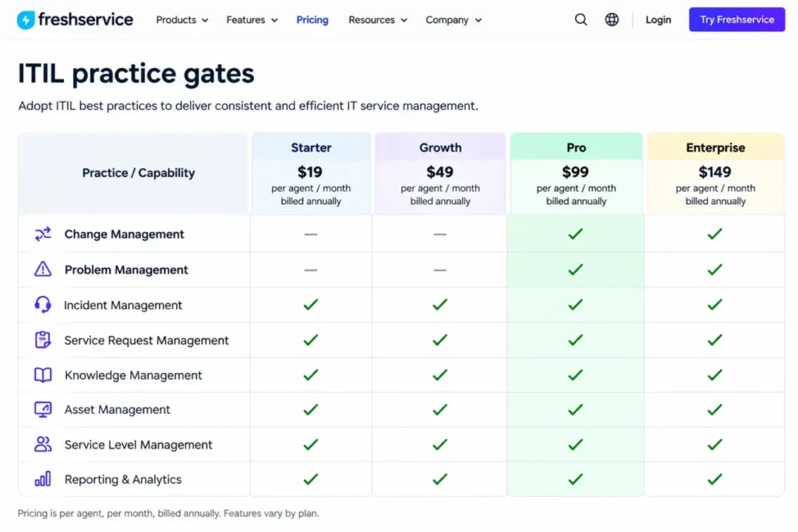
Task: Select the Starter plan header
Action: pos(311,147)
